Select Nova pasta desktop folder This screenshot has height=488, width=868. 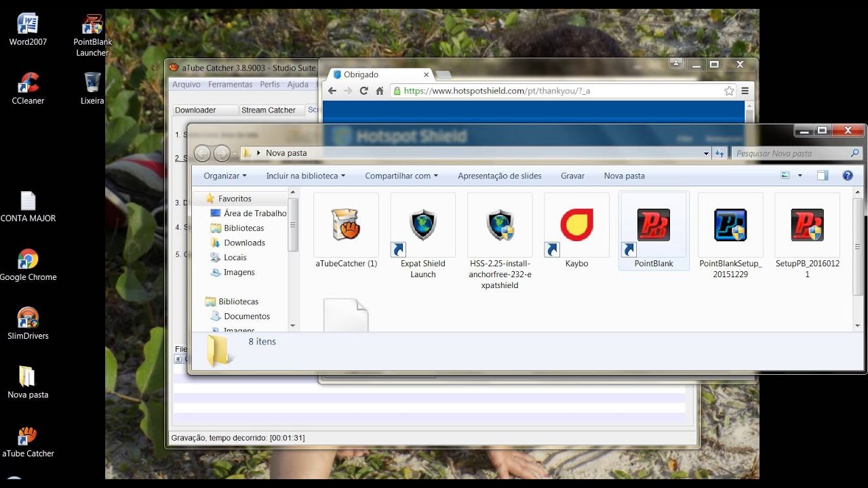(x=28, y=383)
